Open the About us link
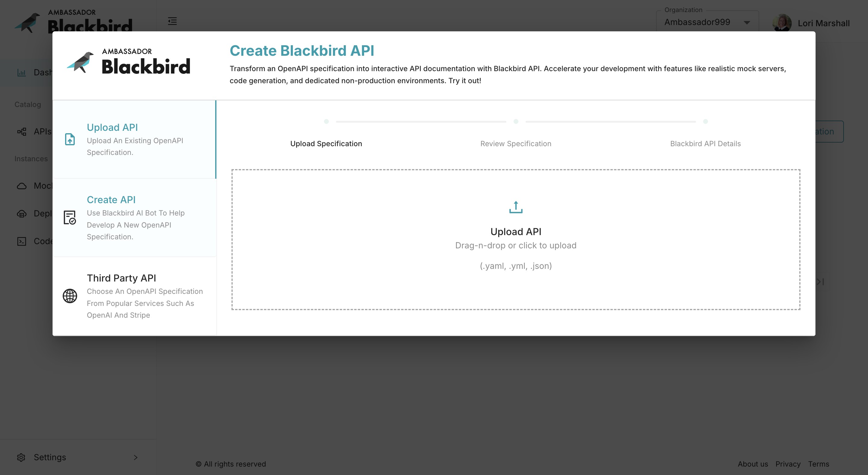Viewport: 868px width, 475px height. (753, 464)
